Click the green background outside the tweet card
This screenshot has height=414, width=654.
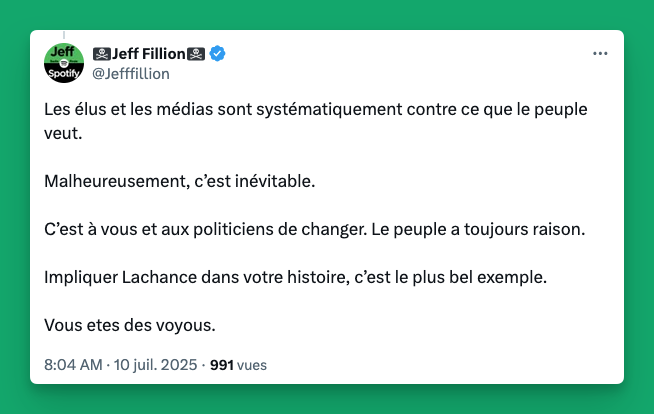click(x=327, y=15)
